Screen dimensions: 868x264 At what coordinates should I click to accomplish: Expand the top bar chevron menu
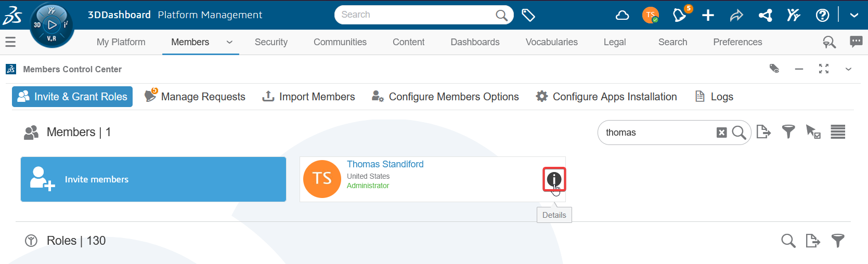click(854, 15)
